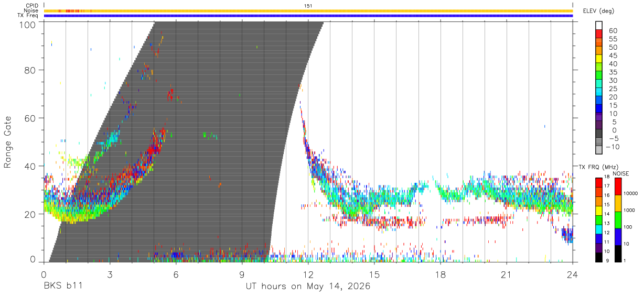Click the 'Range Gate' y-axis title

point(8,142)
